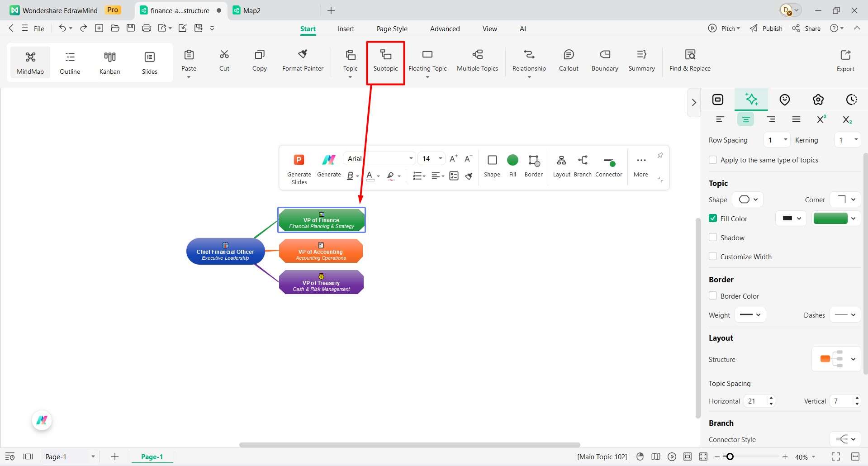The image size is (868, 466).
Task: Click the green Fill circle in floating toolbar
Action: point(512,160)
